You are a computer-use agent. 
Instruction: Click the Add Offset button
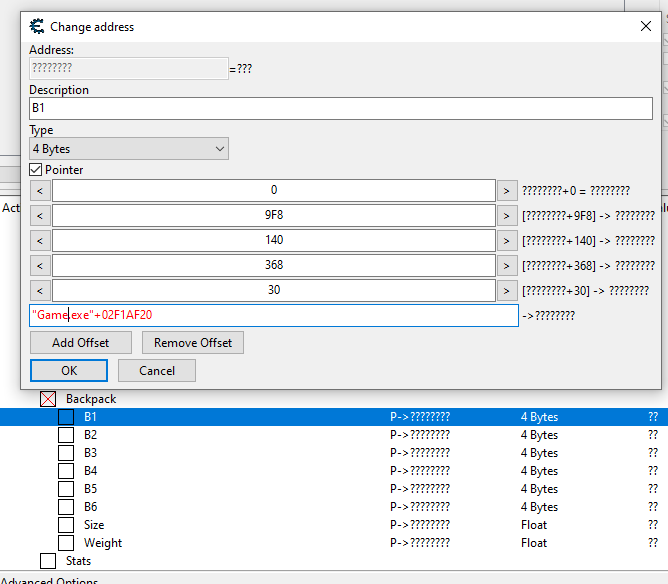pyautogui.click(x=79, y=343)
